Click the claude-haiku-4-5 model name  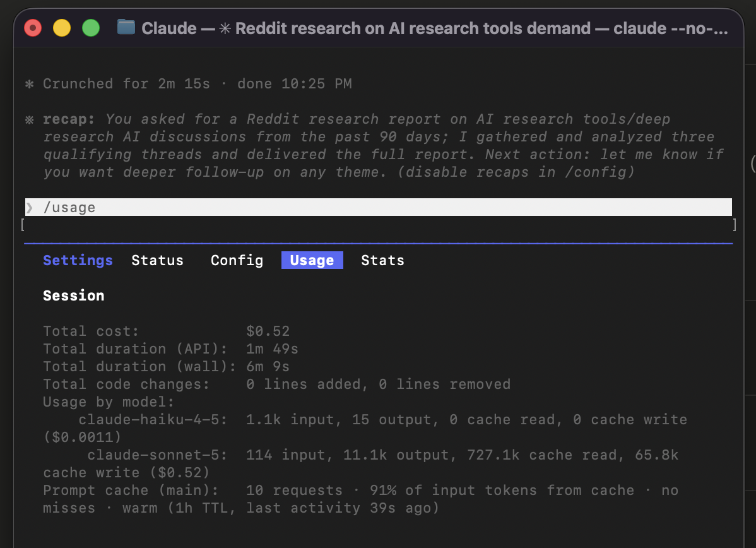153,420
